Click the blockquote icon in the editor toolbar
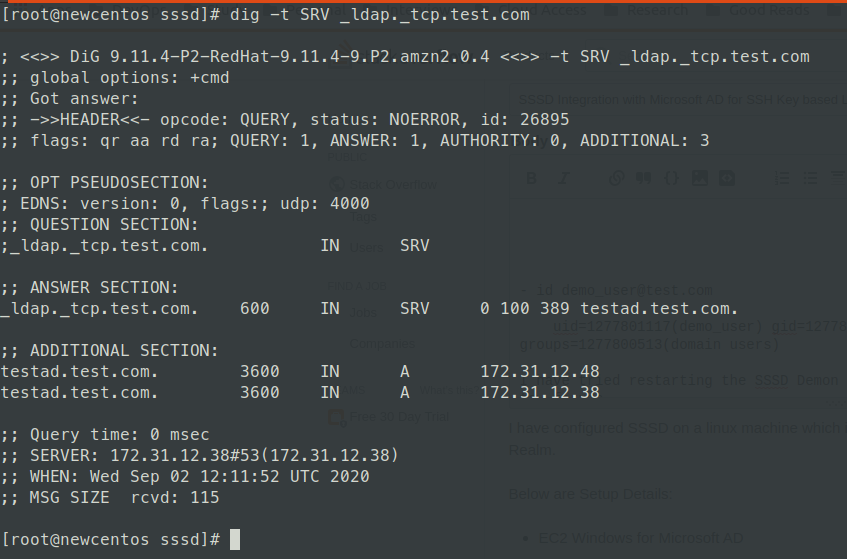This screenshot has width=847, height=559. coord(643,178)
